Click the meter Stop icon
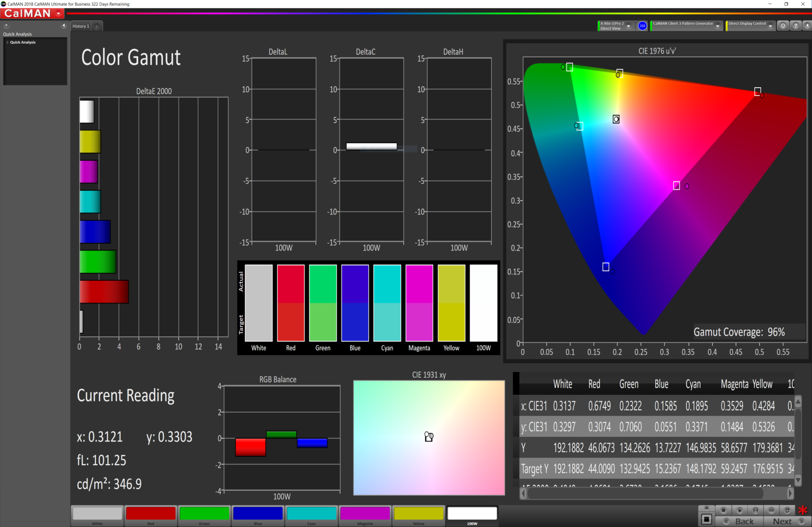 tap(724, 511)
